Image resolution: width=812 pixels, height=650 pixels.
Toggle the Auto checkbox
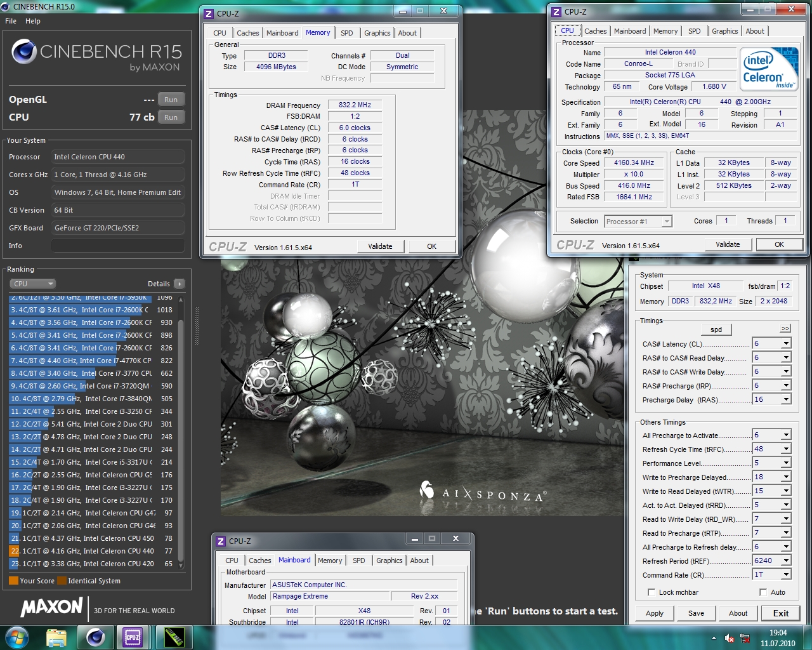click(763, 592)
